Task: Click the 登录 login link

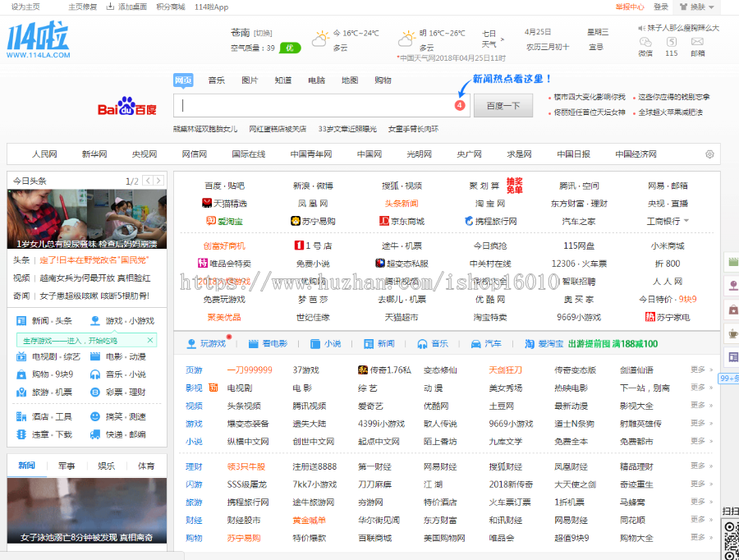Action: click(x=661, y=7)
